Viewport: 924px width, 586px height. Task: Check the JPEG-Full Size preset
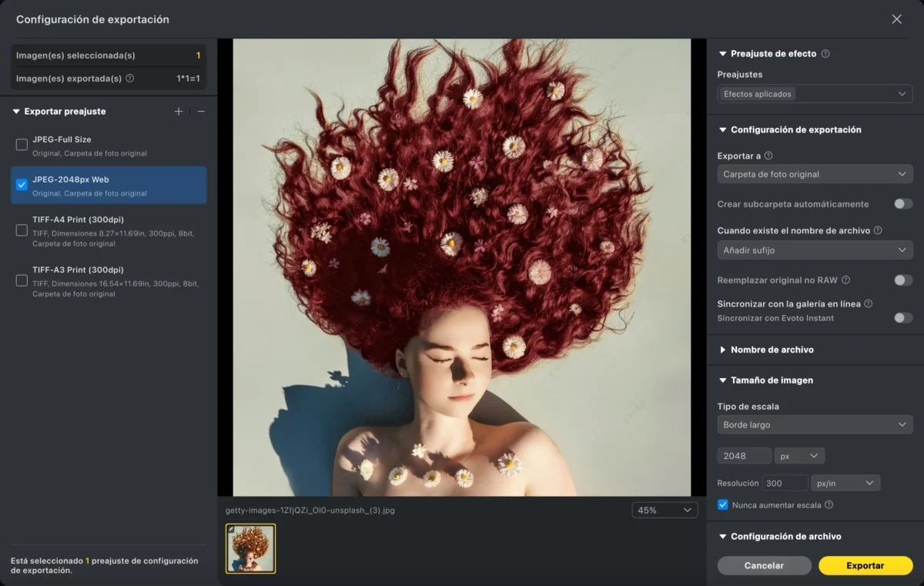click(22, 145)
